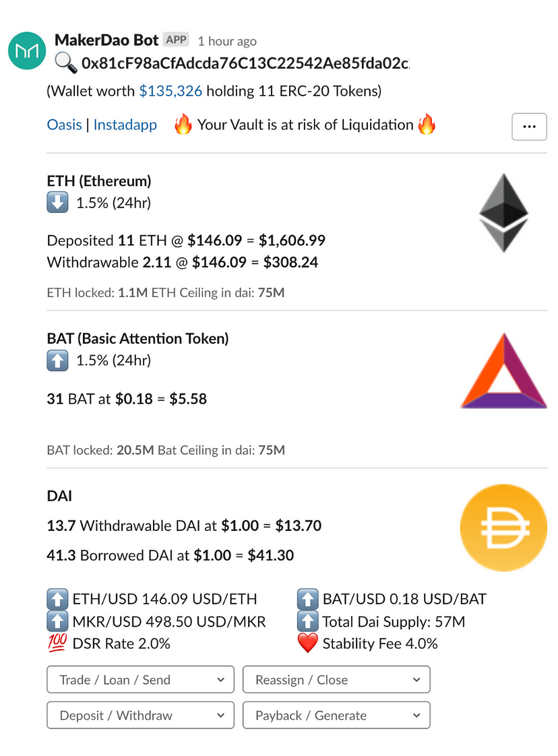Click the magnifying glass icon beside wallet address

[65, 63]
